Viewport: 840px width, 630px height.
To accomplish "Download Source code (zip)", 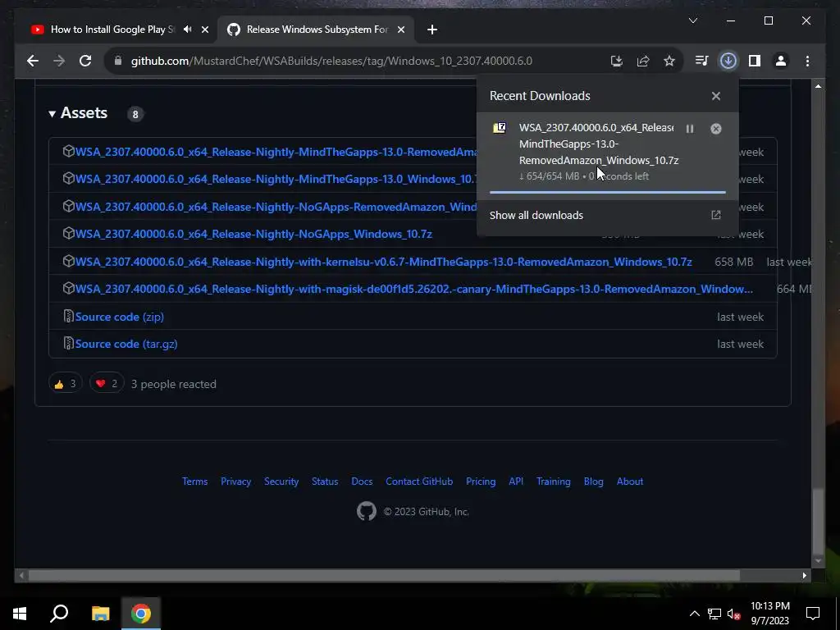I will [120, 317].
